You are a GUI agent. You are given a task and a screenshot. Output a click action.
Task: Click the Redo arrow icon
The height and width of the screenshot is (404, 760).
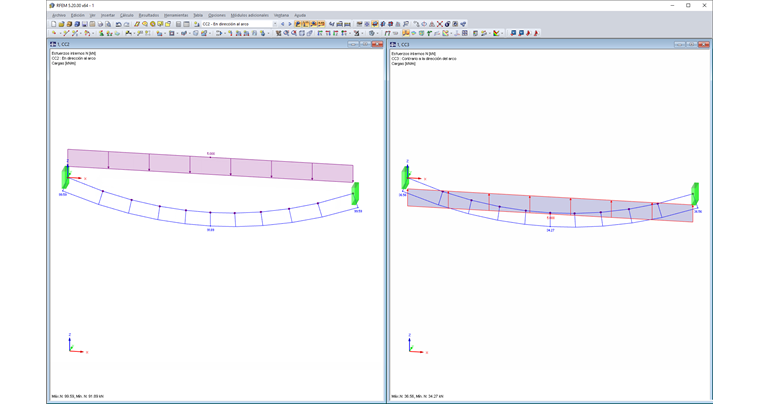click(127, 24)
